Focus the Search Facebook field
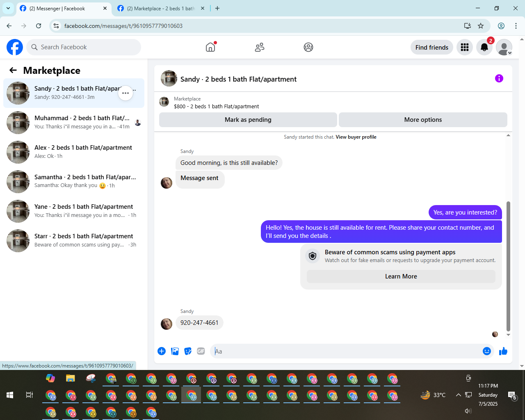 (x=84, y=47)
